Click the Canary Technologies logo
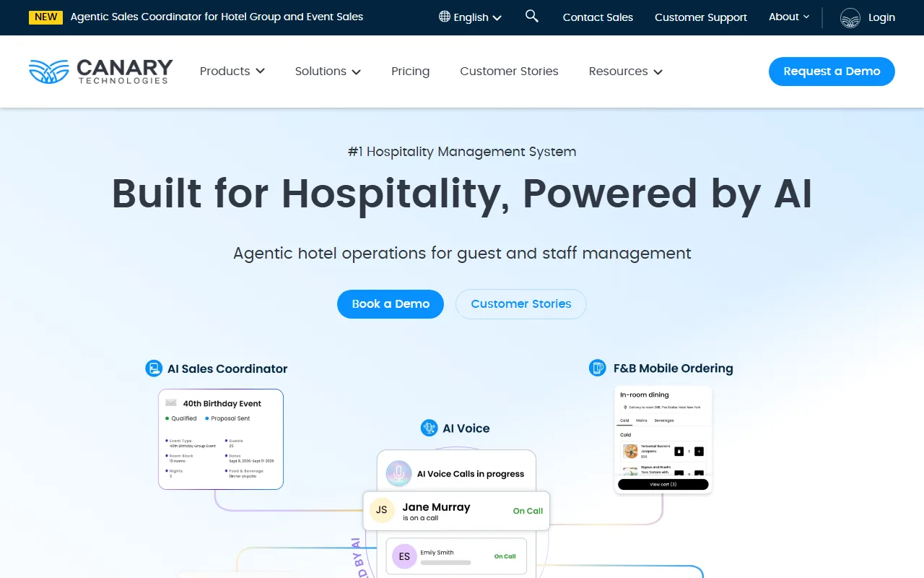This screenshot has height=578, width=924. click(101, 72)
